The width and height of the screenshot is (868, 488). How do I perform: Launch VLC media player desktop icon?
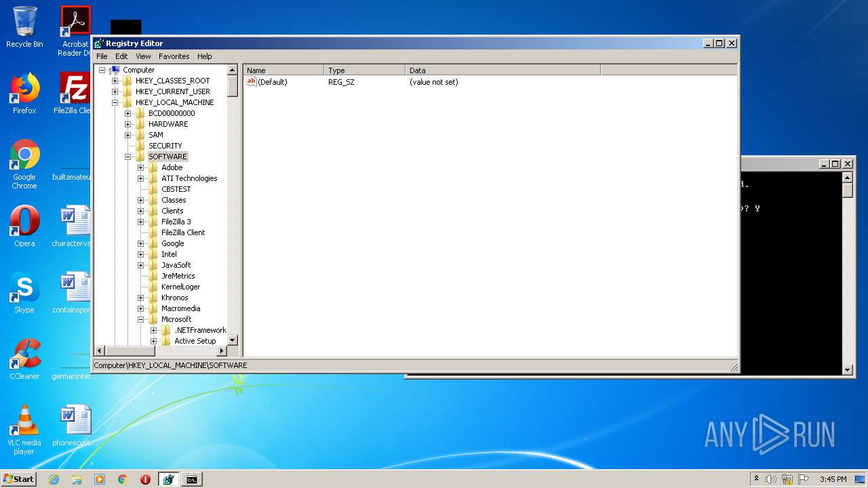[24, 430]
